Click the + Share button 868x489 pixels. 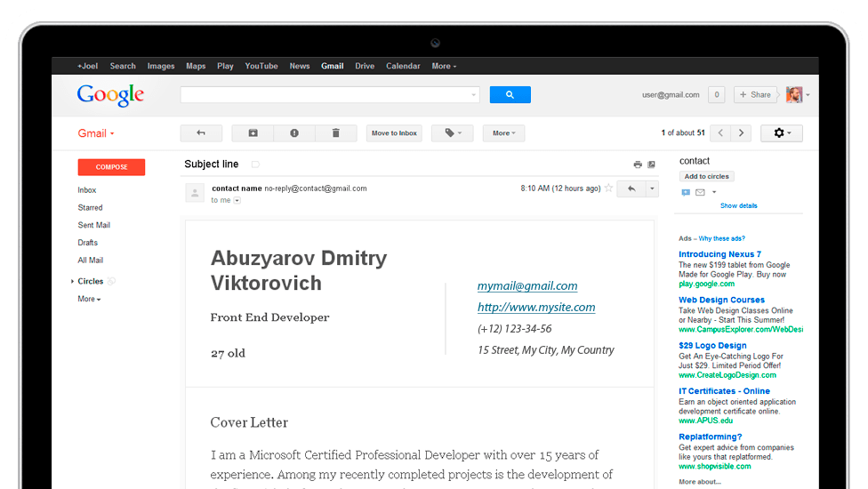[x=756, y=94]
